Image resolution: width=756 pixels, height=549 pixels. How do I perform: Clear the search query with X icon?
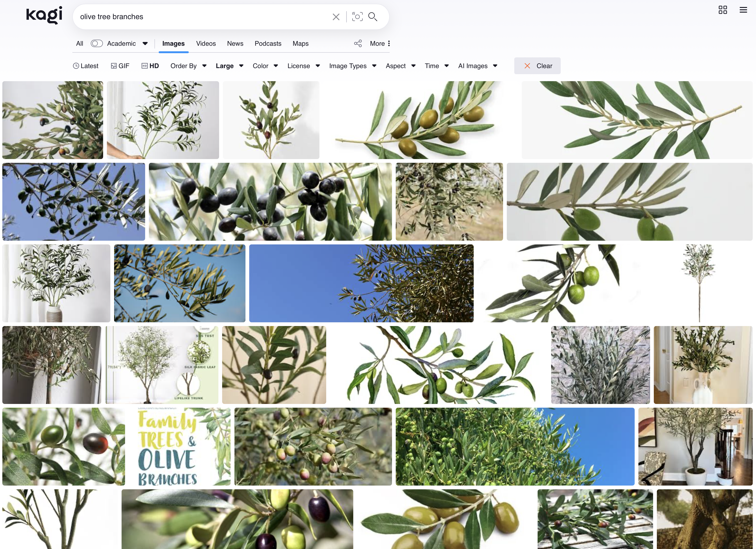(336, 17)
